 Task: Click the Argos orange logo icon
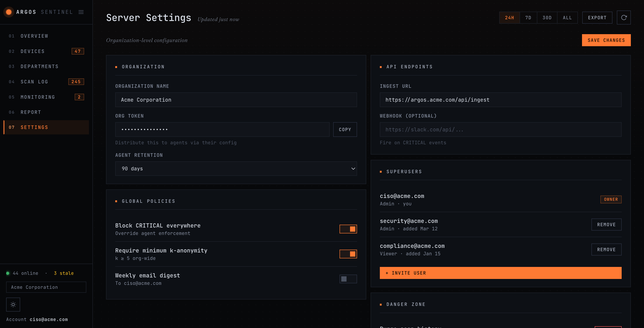[9, 12]
